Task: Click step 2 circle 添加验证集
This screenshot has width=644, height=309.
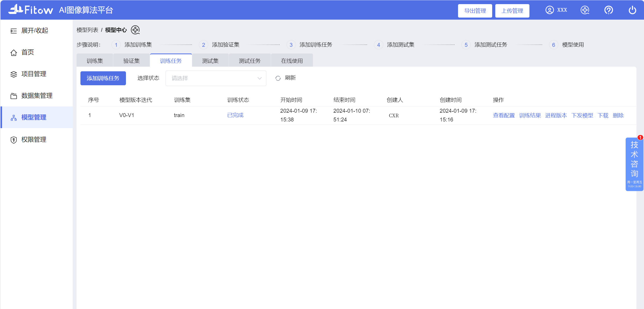Action: (204, 45)
